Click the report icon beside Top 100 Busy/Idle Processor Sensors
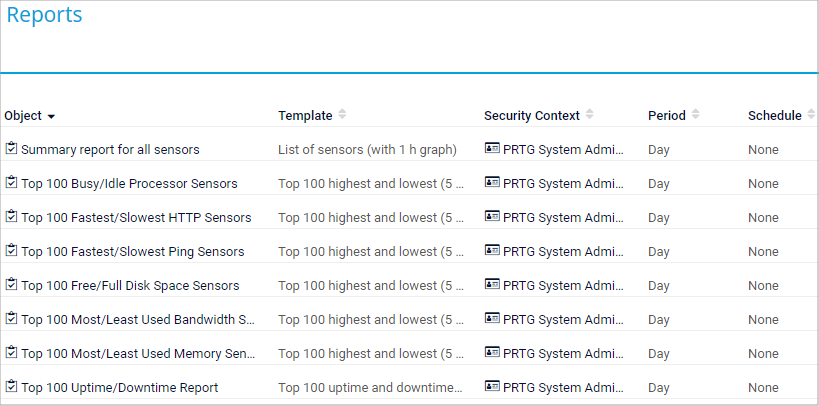The width and height of the screenshot is (819, 406). tap(11, 183)
